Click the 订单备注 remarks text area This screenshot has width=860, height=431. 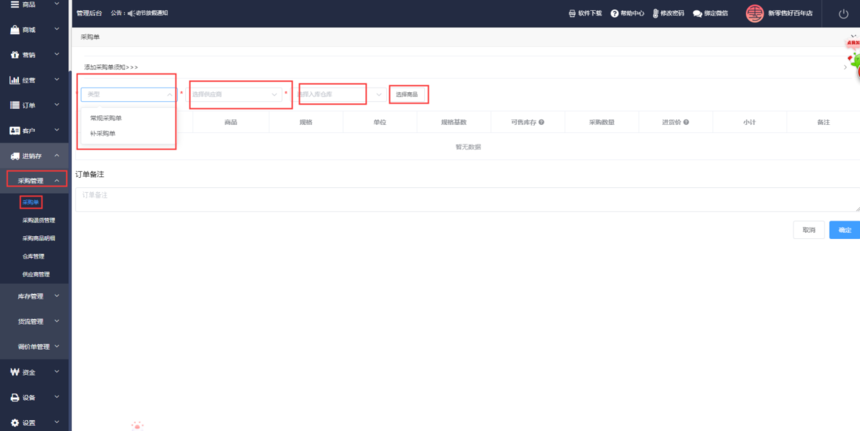(465, 199)
